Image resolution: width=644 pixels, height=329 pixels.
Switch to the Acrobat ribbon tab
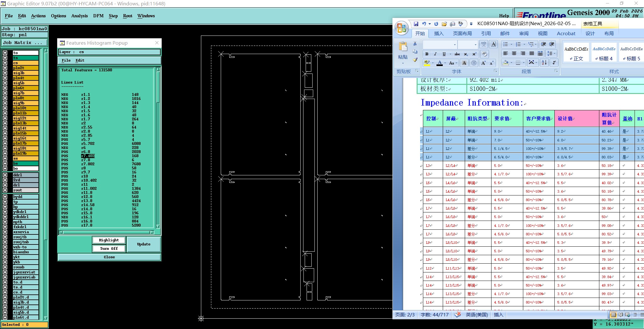point(566,33)
